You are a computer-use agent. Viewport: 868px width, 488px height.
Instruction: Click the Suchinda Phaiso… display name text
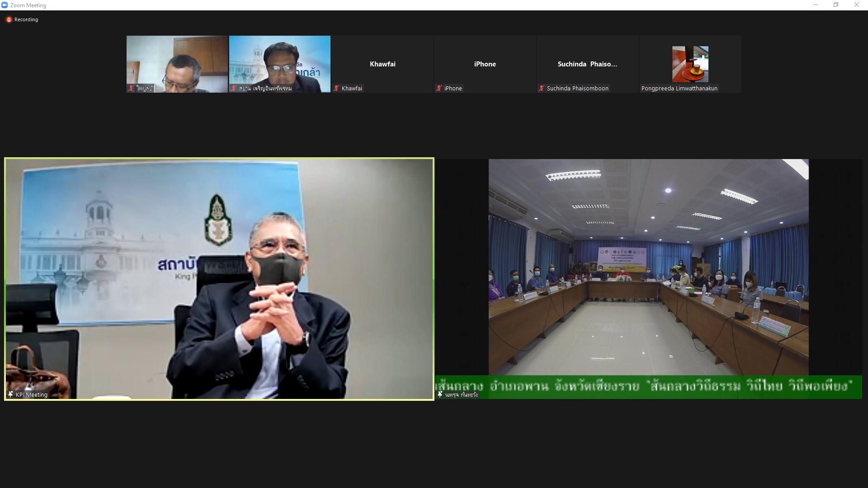coord(587,64)
